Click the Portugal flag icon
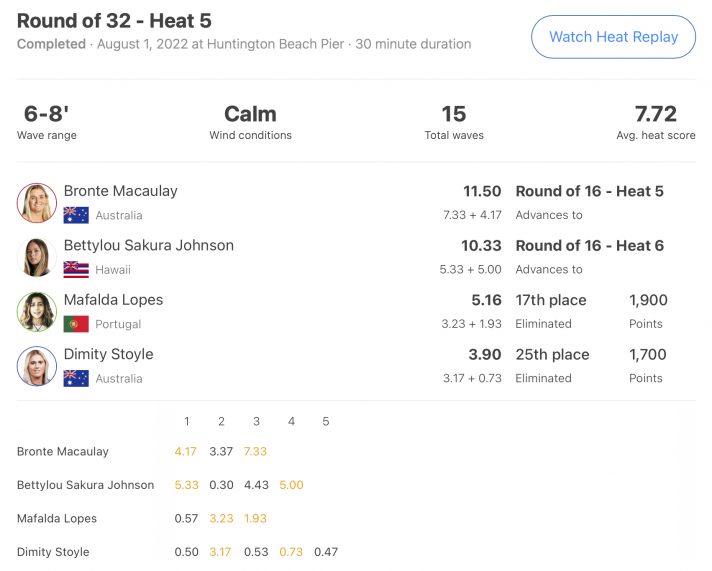The width and height of the screenshot is (712, 571). [76, 324]
